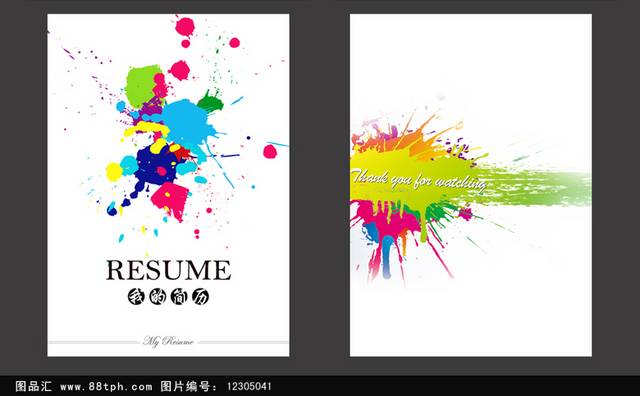Click the pink splat at top of cover page
This screenshot has height=396, width=640.
(x=184, y=26)
